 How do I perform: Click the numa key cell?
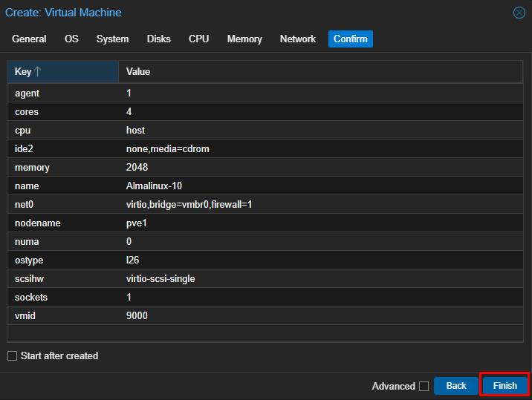coord(62,242)
